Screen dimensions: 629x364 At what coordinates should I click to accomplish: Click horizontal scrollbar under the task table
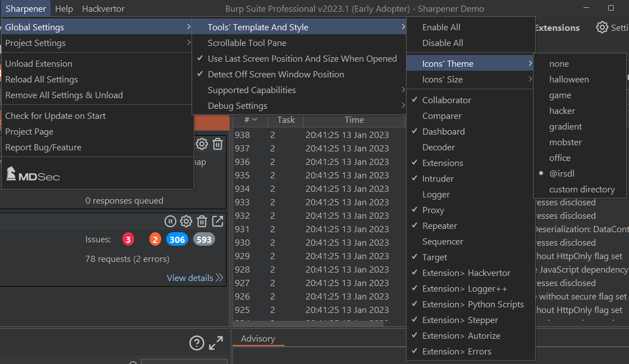tap(308, 324)
